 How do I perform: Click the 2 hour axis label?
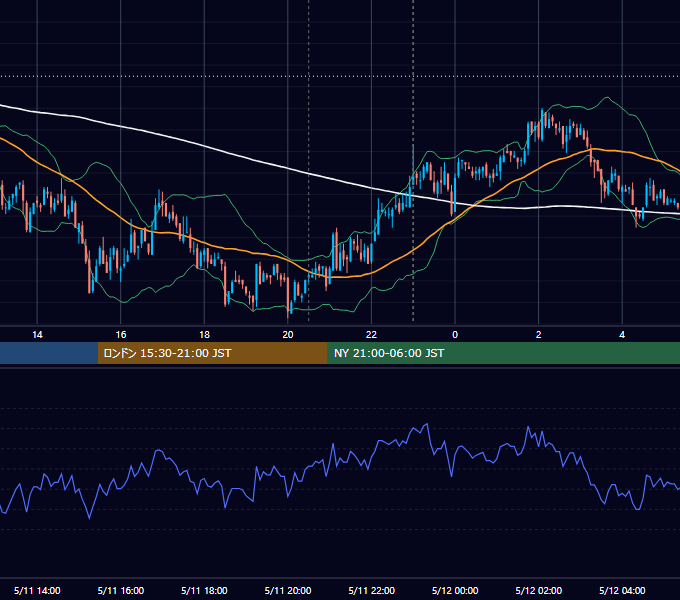coord(539,335)
